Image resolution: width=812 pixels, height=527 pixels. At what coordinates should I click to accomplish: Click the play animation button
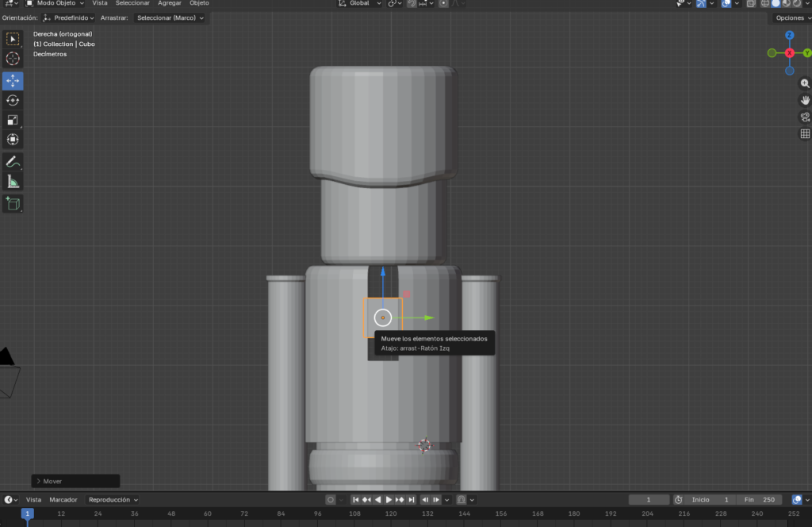[389, 500]
